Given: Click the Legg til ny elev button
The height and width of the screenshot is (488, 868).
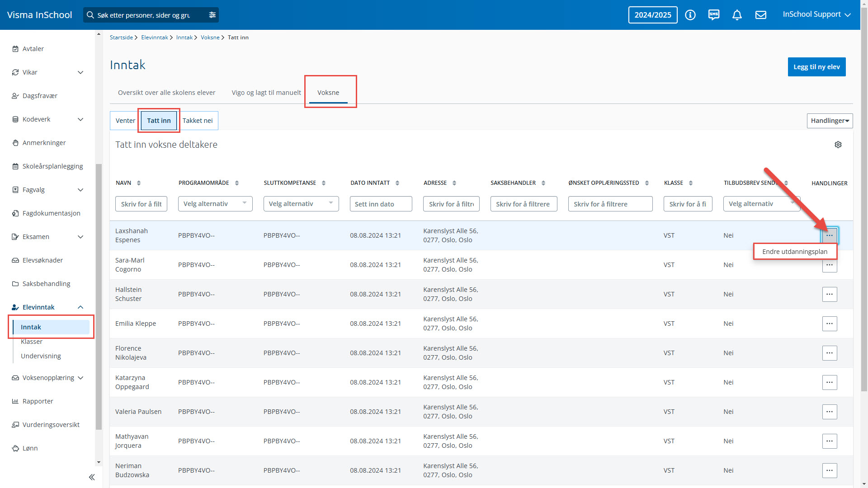Looking at the screenshot, I should point(816,67).
